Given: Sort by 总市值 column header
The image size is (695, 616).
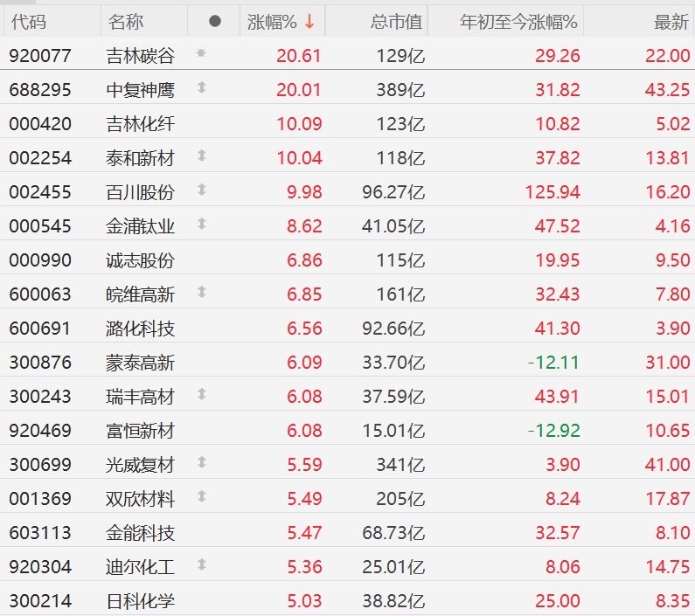Looking at the screenshot, I should point(397,22).
